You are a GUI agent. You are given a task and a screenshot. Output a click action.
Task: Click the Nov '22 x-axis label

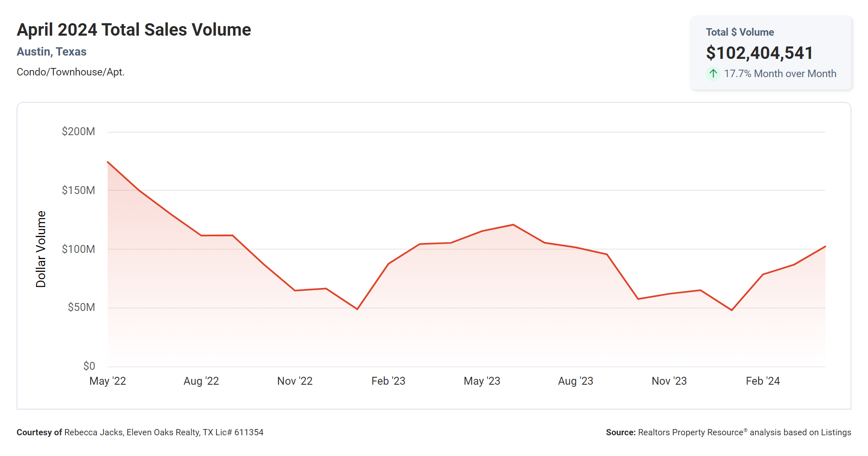coord(295,381)
